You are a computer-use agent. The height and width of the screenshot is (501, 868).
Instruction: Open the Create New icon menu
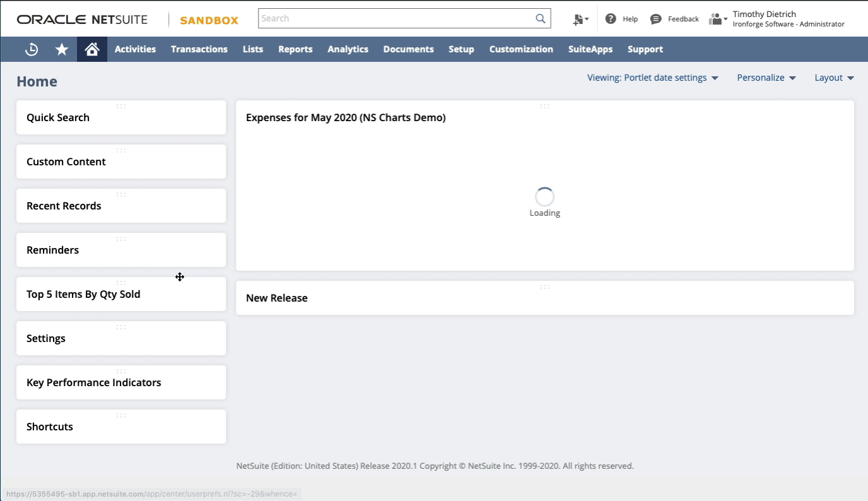click(x=580, y=20)
